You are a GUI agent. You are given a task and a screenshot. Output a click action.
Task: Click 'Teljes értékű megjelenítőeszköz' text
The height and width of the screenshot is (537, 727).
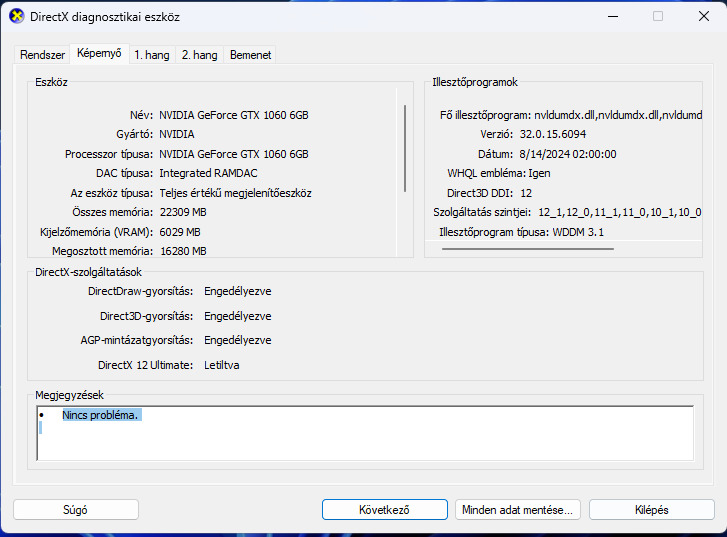click(x=236, y=193)
